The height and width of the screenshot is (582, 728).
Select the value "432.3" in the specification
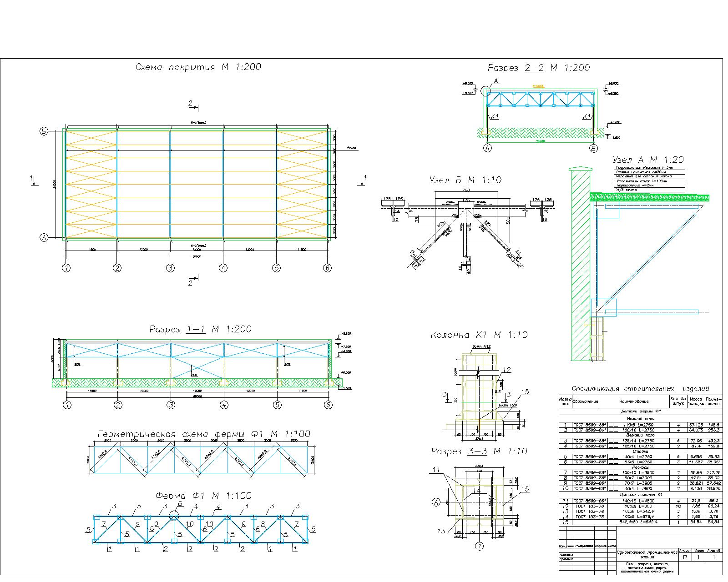tap(714, 441)
